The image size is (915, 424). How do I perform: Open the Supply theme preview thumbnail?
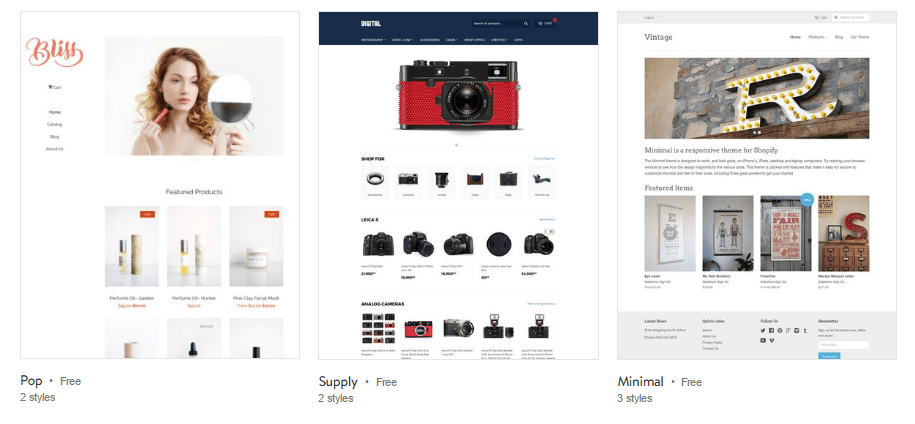click(458, 185)
